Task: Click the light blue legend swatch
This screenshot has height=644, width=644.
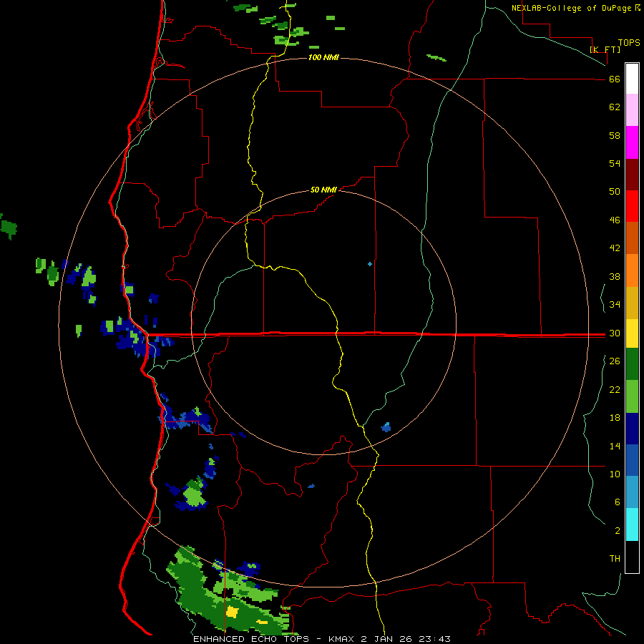Action: click(x=632, y=492)
